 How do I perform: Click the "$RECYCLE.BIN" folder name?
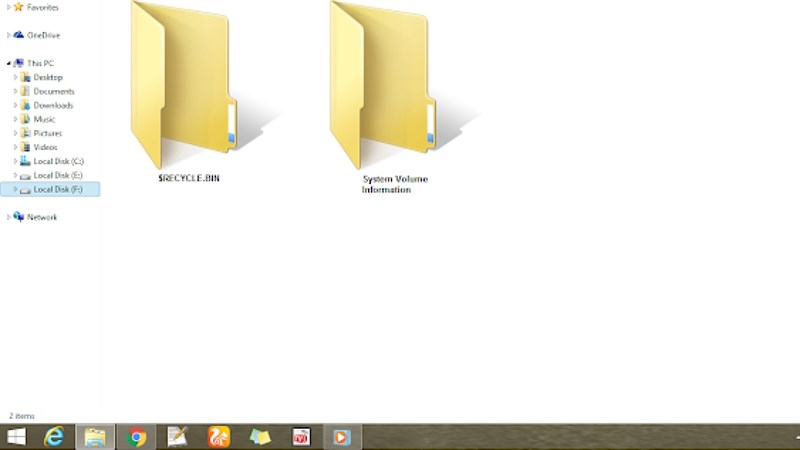(189, 178)
